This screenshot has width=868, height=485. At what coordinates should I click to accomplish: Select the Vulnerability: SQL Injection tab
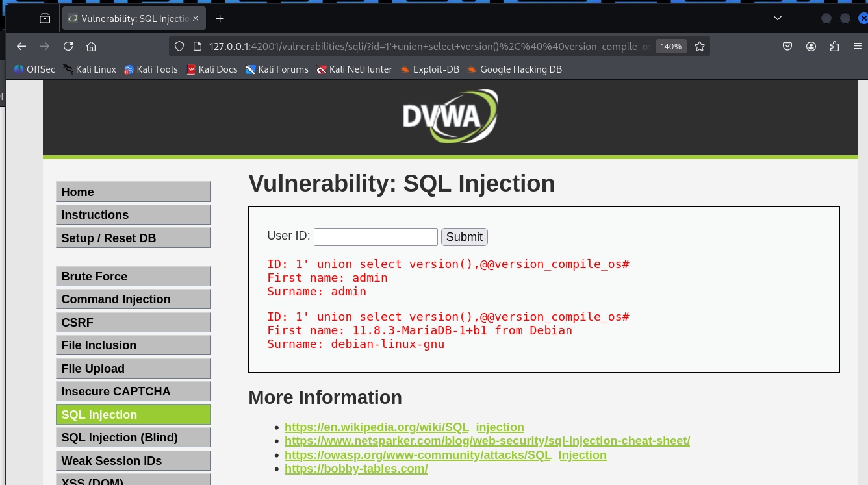[x=134, y=18]
